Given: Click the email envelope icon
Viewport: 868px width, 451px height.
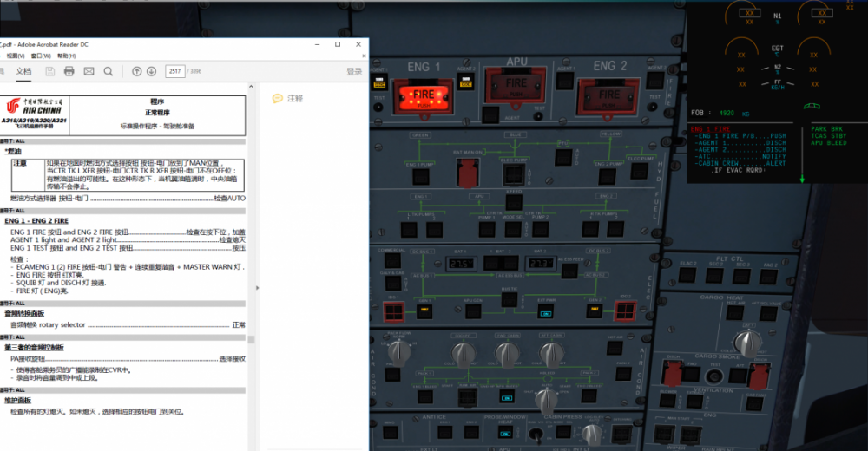Looking at the screenshot, I should (x=89, y=71).
